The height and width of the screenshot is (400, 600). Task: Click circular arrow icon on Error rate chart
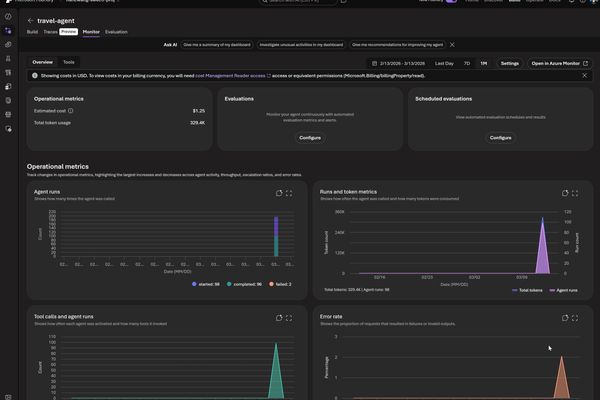point(565,318)
